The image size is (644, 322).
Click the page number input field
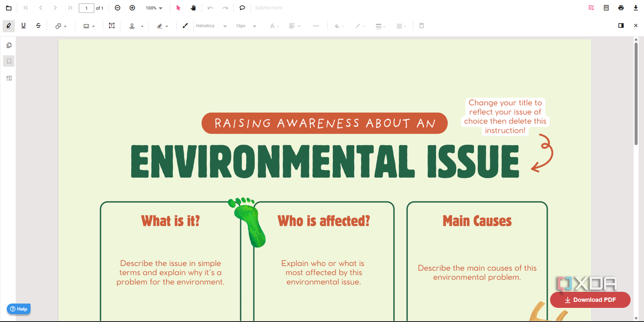[x=86, y=8]
